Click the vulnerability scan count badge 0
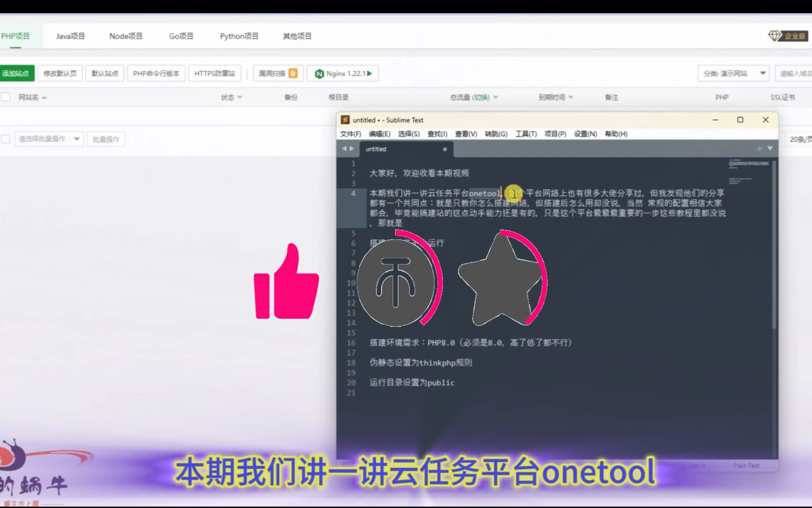 293,73
